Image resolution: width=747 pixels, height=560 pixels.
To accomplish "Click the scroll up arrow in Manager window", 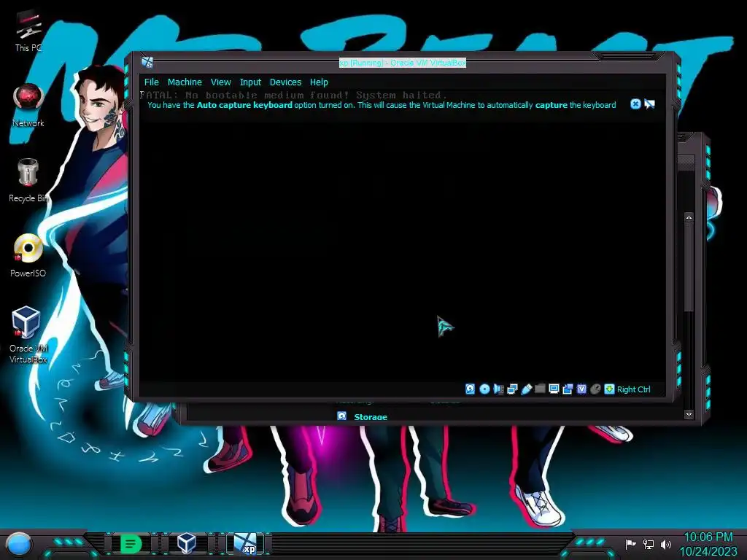I will point(689,217).
